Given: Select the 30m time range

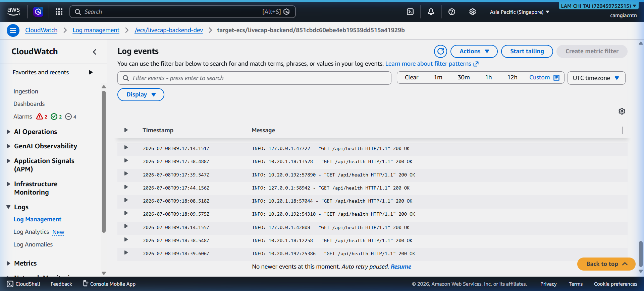Looking at the screenshot, I should [464, 77].
